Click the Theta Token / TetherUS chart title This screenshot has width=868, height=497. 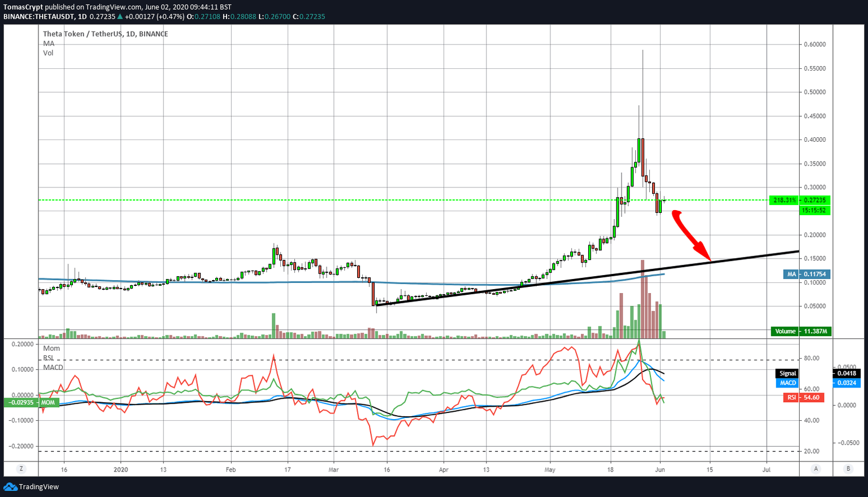(x=106, y=34)
